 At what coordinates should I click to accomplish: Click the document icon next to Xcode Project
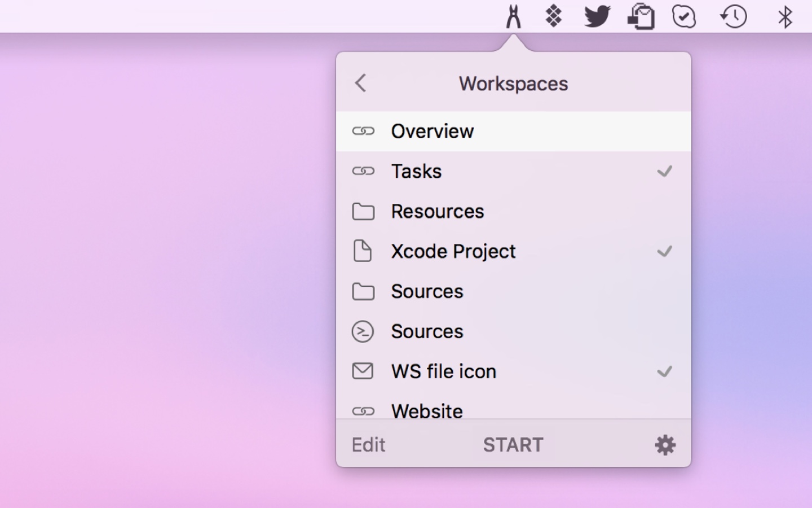pos(364,251)
